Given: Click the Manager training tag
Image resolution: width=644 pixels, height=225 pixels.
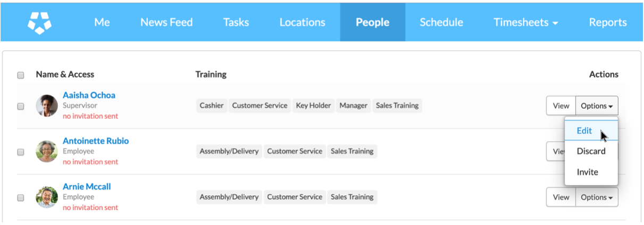Looking at the screenshot, I should point(353,106).
